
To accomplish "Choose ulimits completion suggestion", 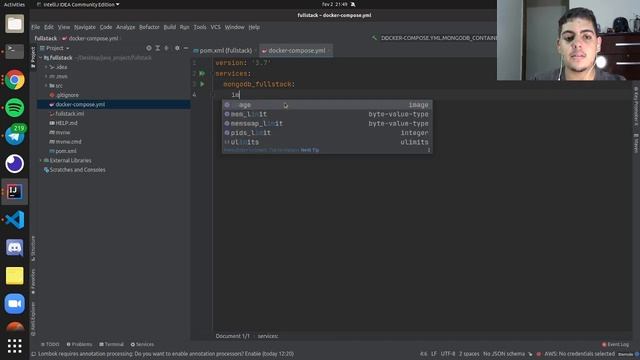I will 327,142.
